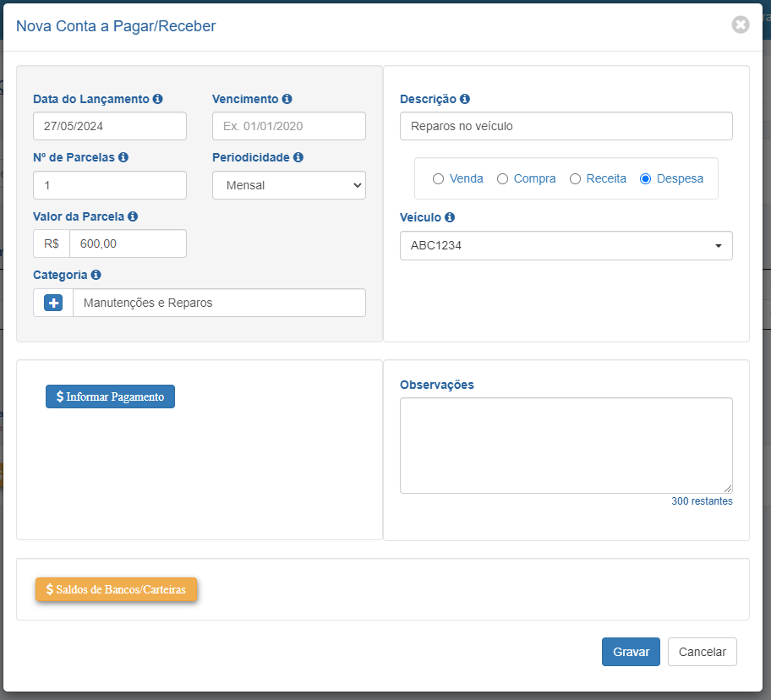The height and width of the screenshot is (700, 771).
Task: Click info icon beside Valor da Parcela
Action: [133, 216]
